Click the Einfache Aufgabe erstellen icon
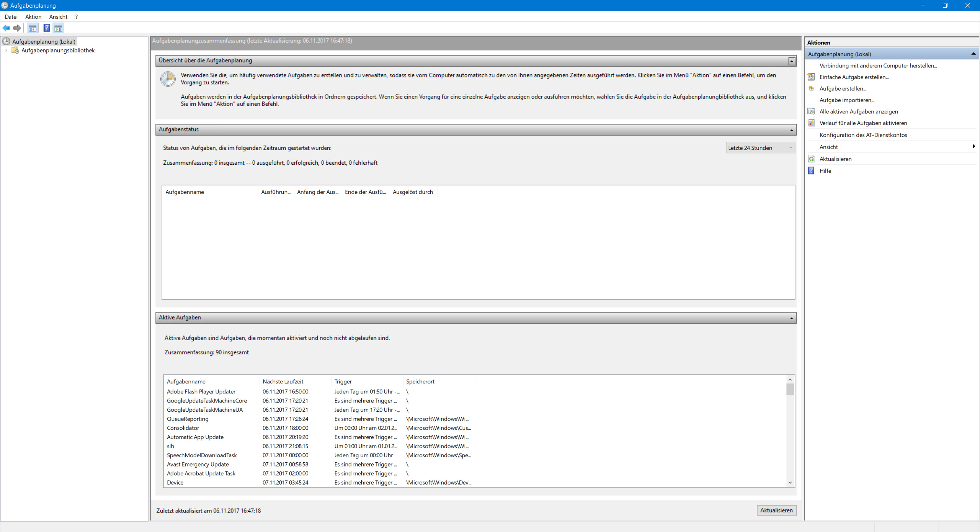The height and width of the screenshot is (532, 980). click(811, 77)
